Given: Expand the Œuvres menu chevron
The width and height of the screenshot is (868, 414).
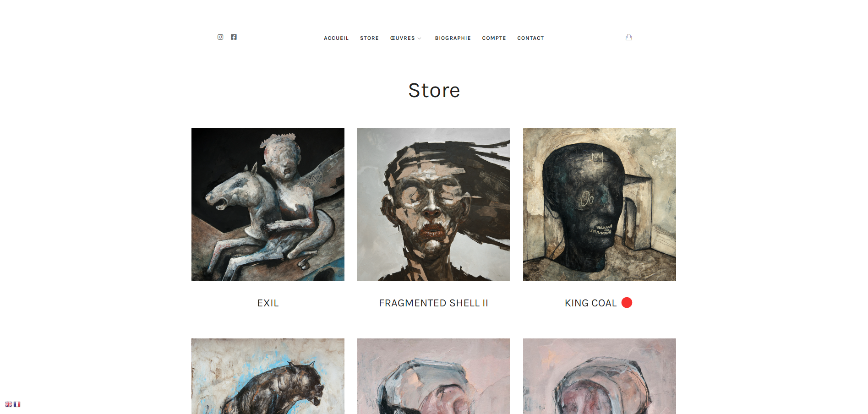Looking at the screenshot, I should (x=419, y=38).
